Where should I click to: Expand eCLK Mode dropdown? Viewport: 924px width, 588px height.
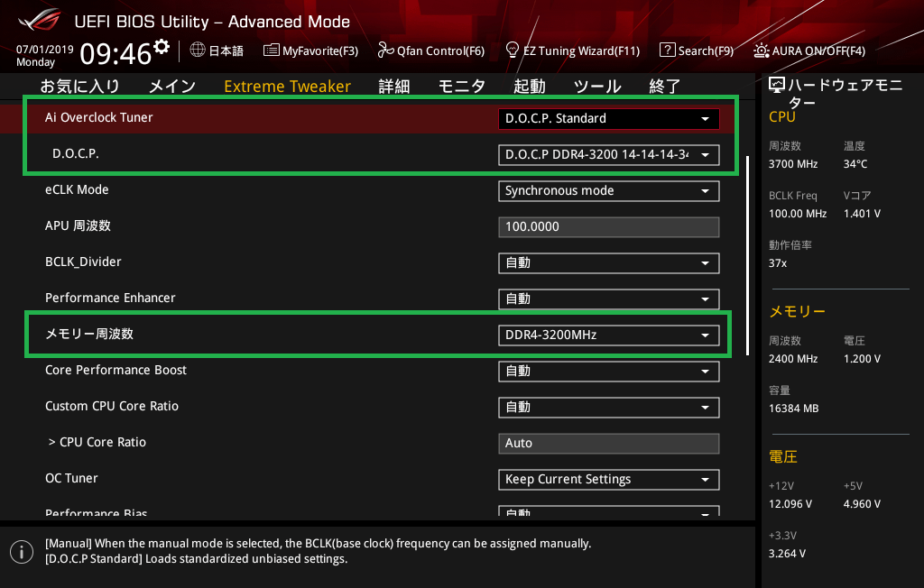click(609, 191)
